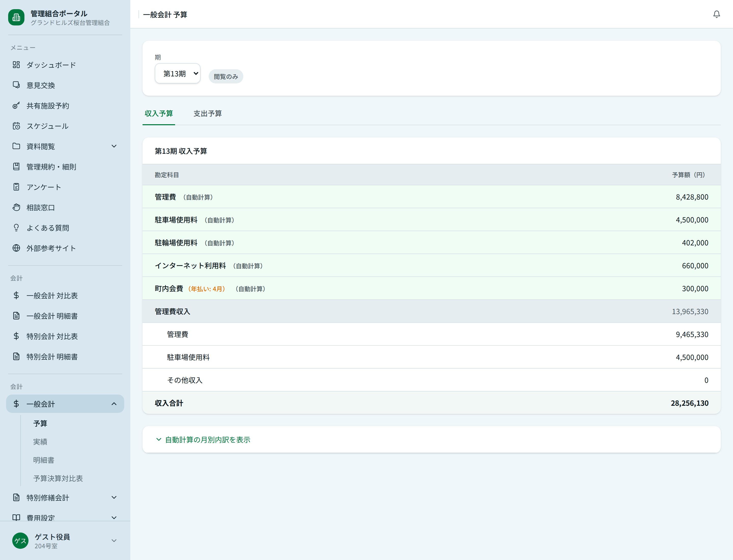Click the よくある質問 lightbulb icon

pos(16,228)
